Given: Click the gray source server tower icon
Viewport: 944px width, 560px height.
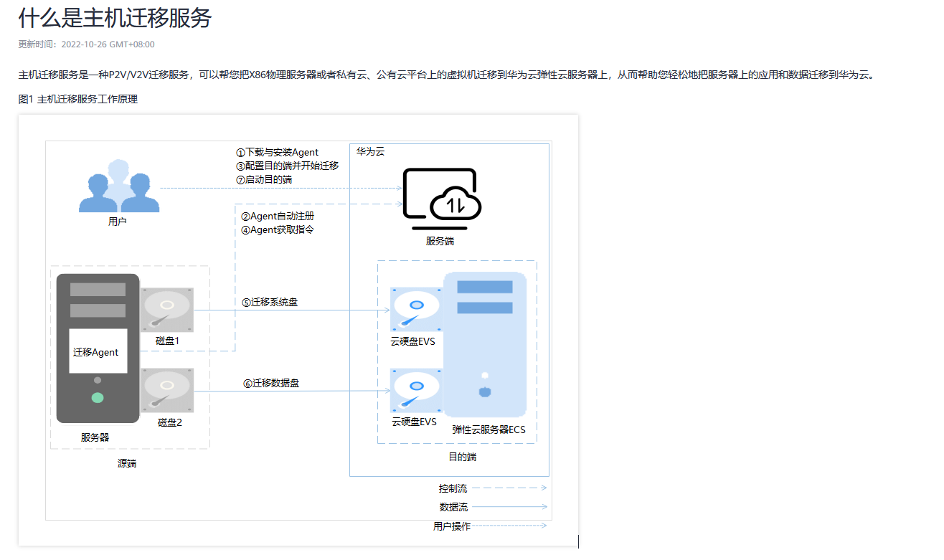Looking at the screenshot, I should click(x=98, y=348).
